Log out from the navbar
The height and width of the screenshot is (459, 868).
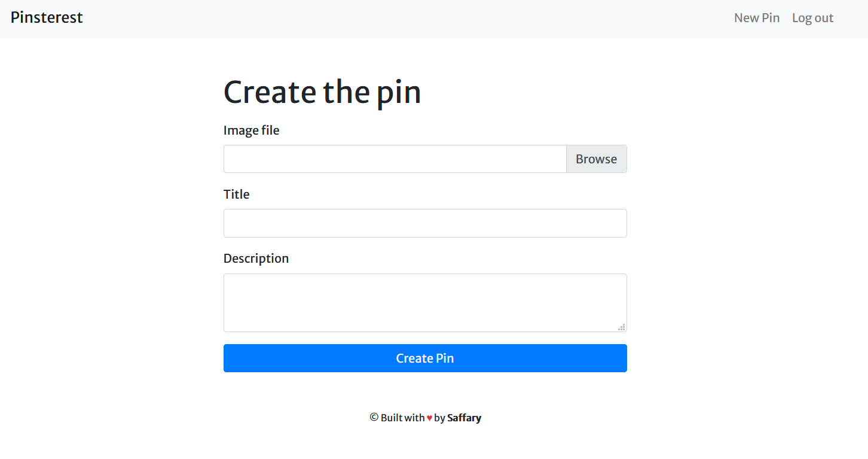coord(812,18)
